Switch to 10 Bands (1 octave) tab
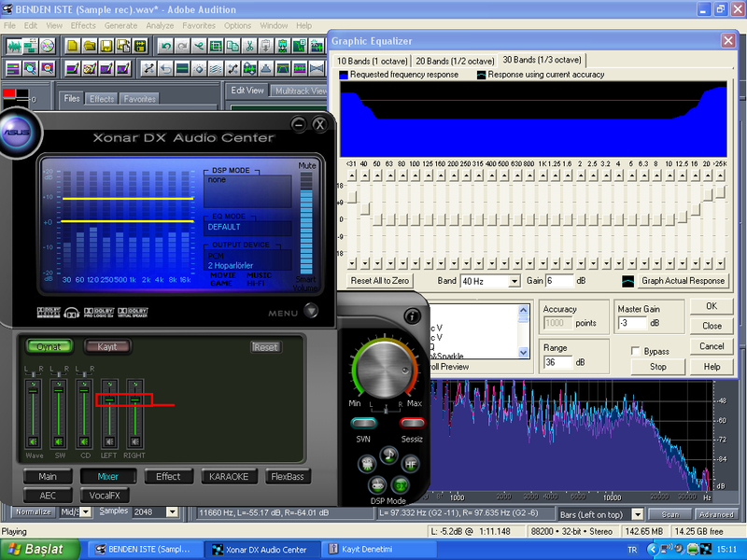Viewport: 747px width, 560px height. click(373, 61)
